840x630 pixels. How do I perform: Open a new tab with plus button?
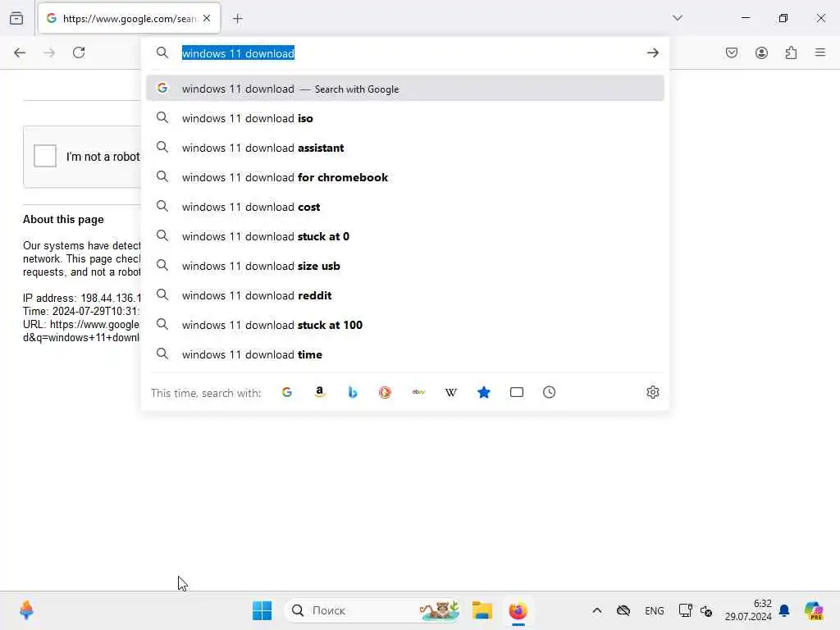(238, 19)
